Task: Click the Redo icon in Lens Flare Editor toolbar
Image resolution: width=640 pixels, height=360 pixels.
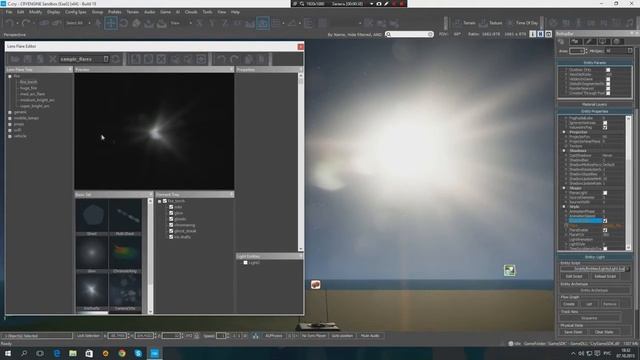Action: click(235, 59)
